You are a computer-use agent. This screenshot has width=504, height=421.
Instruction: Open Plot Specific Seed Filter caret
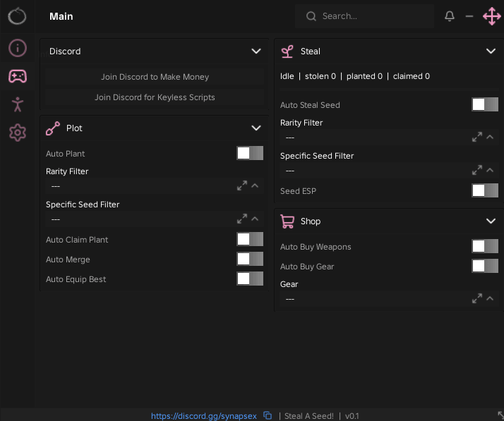(255, 219)
